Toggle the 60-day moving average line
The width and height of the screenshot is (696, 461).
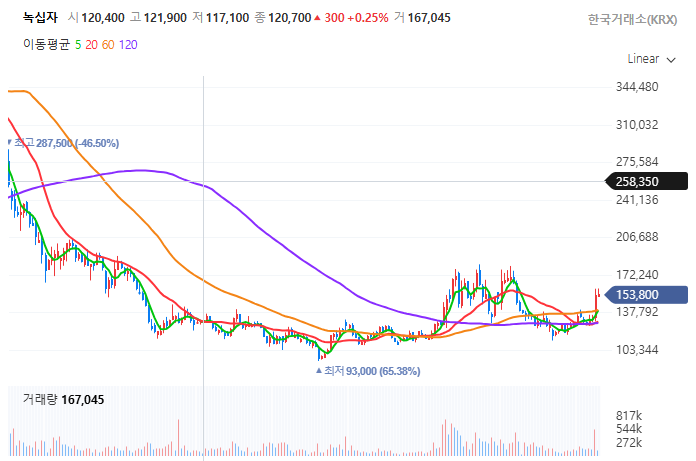pos(108,45)
